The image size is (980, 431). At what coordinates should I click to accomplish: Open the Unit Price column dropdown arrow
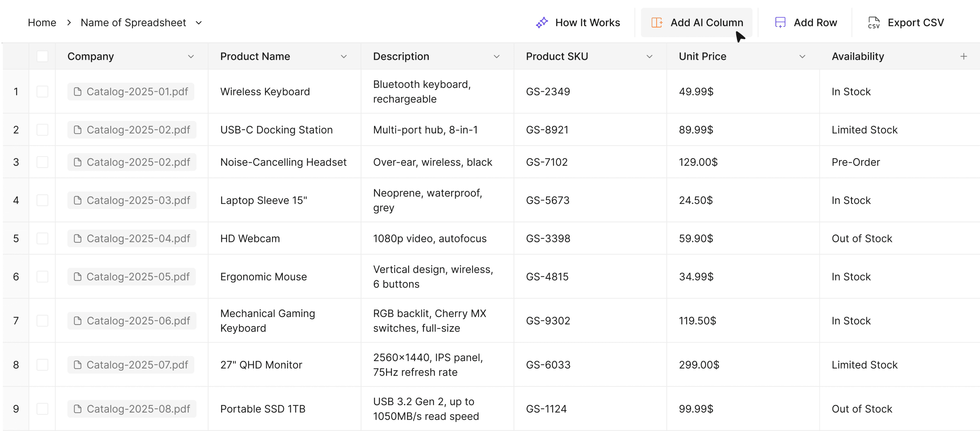point(802,57)
